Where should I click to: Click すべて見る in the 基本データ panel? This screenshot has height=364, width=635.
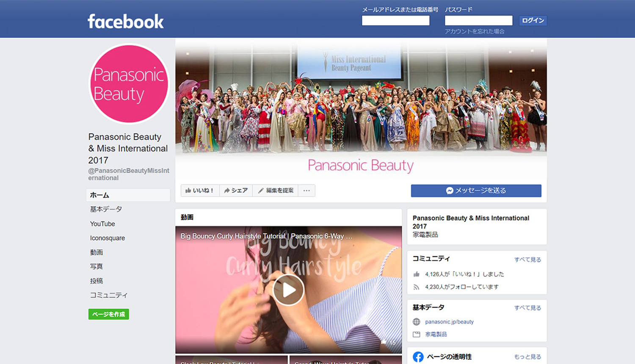pos(527,308)
